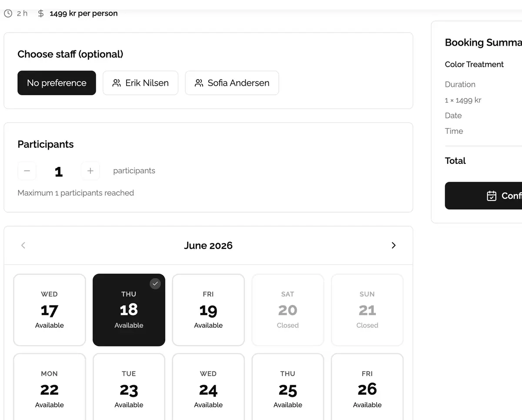Screen dimensions: 522x420
Task: Choose Sofia Andersen as staff
Action: pyautogui.click(x=232, y=83)
